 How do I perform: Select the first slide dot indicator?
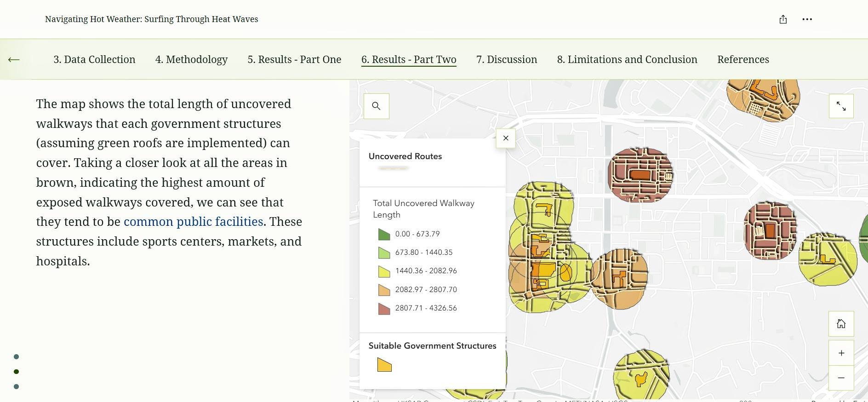17,357
